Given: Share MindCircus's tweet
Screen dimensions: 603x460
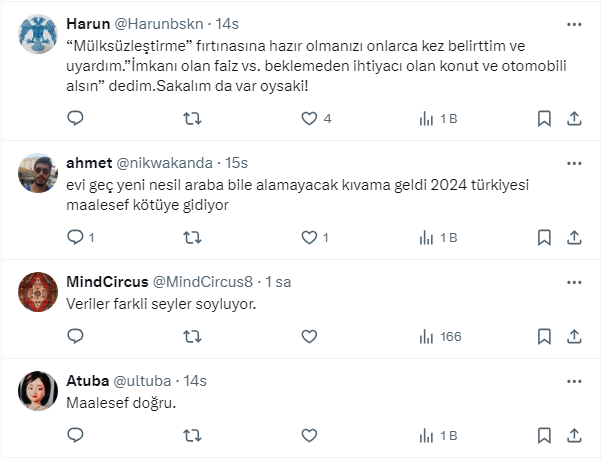Looking at the screenshot, I should click(x=575, y=336).
